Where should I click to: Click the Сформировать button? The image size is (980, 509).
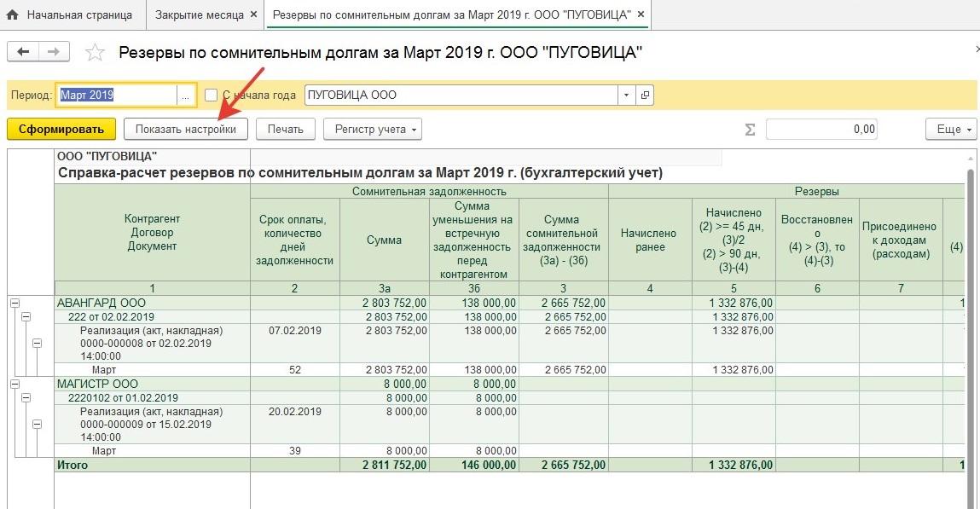pos(61,130)
